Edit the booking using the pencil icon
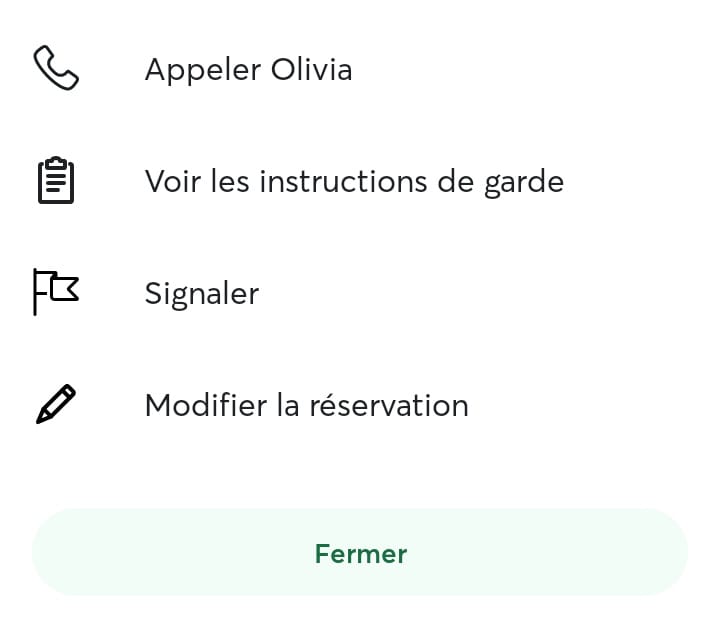Image resolution: width=720 pixels, height=639 pixels. (x=56, y=404)
